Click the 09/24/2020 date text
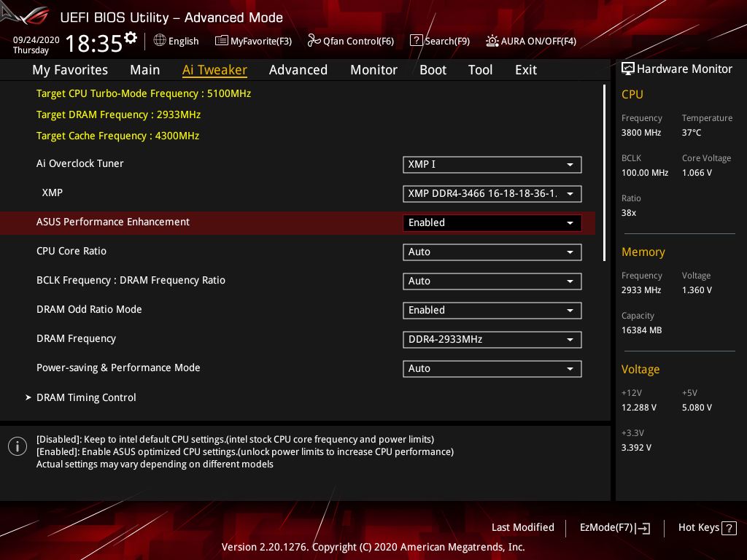Screen dimensions: 747x560 coord(36,40)
